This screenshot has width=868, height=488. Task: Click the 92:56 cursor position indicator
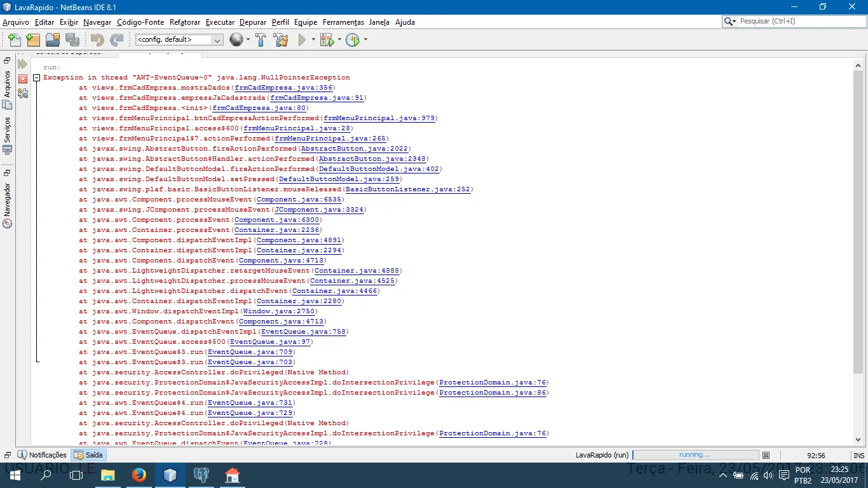816,455
